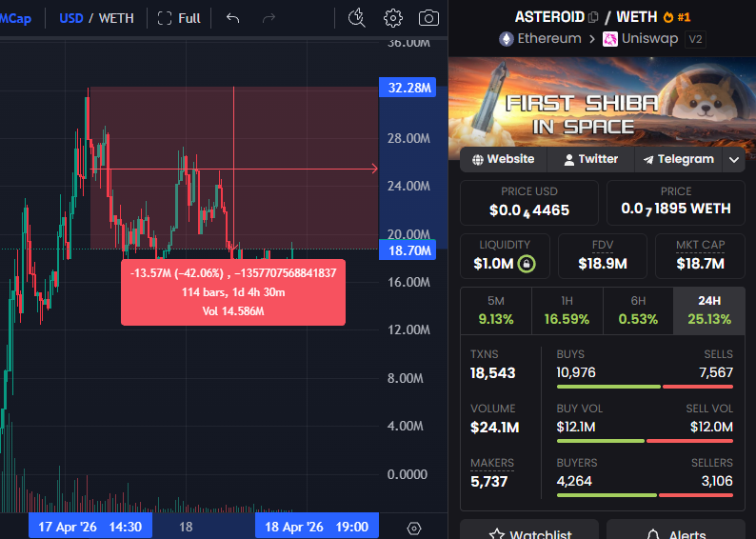Click the liquidity lock icon
Image resolution: width=756 pixels, height=539 pixels.
tap(527, 264)
